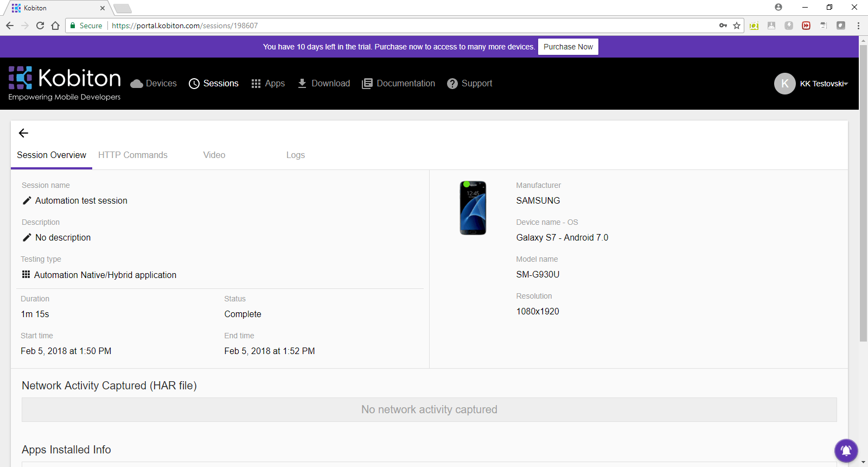Click the Galaxy S7 device thumbnail

pyautogui.click(x=473, y=208)
